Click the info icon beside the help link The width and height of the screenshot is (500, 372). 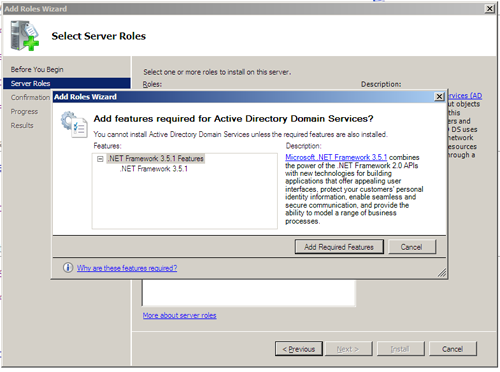click(x=68, y=268)
